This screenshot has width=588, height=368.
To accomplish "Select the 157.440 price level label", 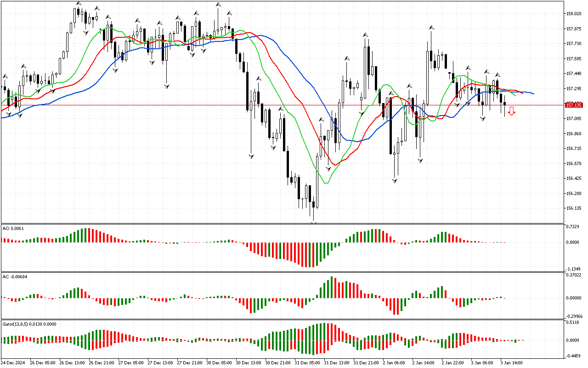I will 574,74.
